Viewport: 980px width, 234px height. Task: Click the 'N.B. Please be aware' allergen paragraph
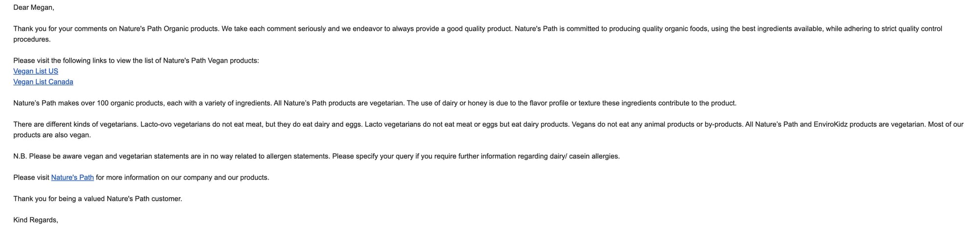(317, 156)
